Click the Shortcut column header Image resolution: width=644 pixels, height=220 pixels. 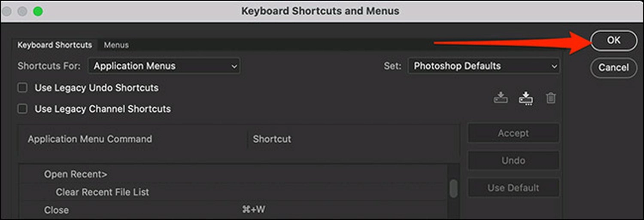coord(272,139)
